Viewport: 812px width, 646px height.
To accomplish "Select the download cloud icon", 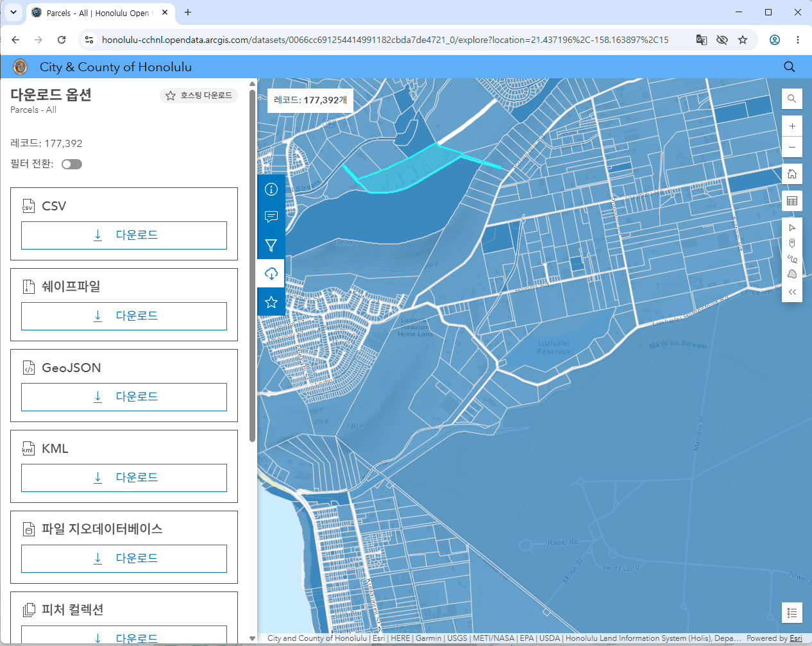I will point(271,273).
